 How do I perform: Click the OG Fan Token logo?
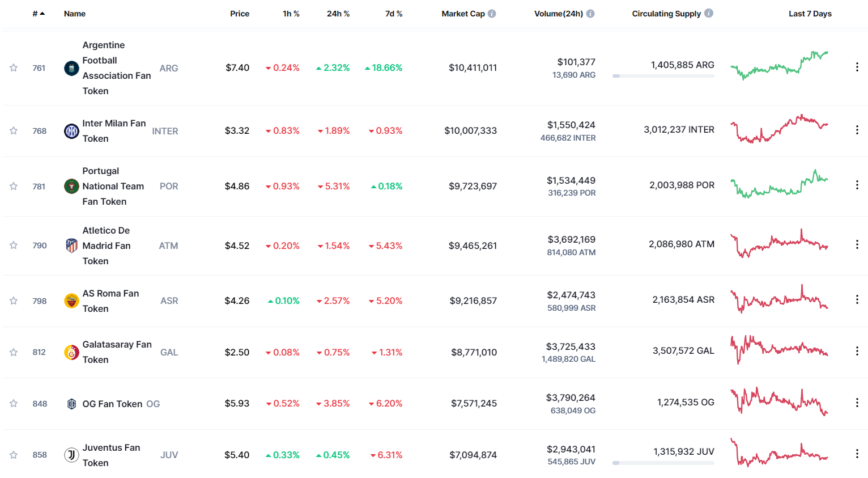tap(71, 404)
